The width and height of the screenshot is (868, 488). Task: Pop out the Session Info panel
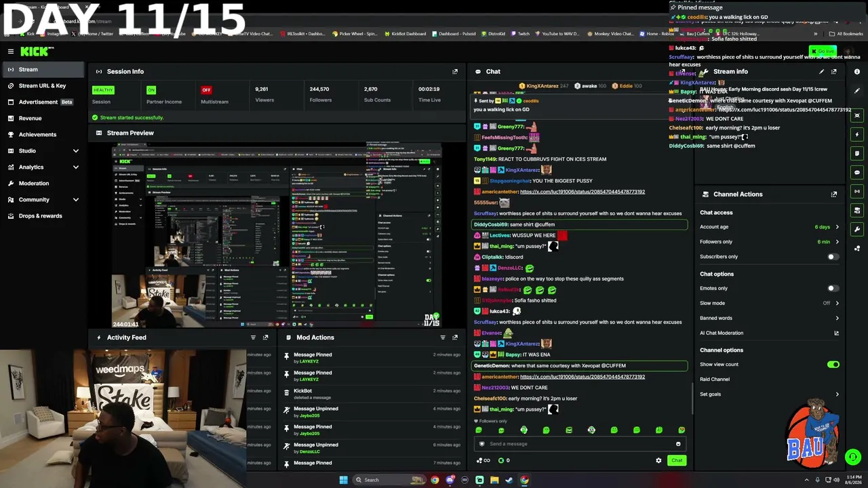click(x=455, y=71)
